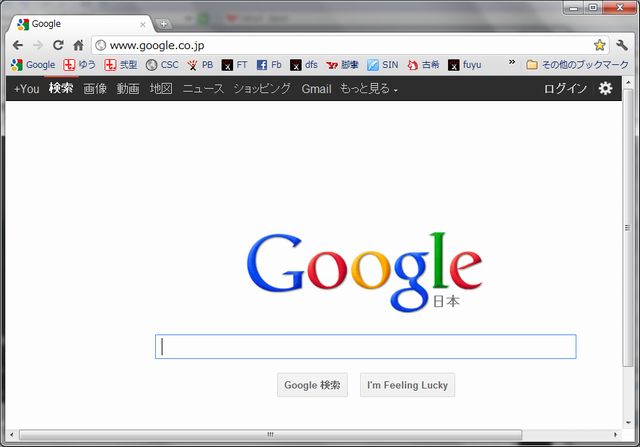Click the ログイン sign-in link
This screenshot has height=447, width=640.
coord(565,89)
